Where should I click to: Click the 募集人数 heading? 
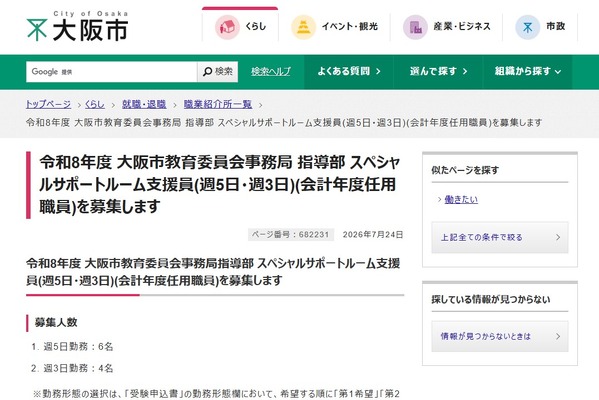click(x=56, y=322)
